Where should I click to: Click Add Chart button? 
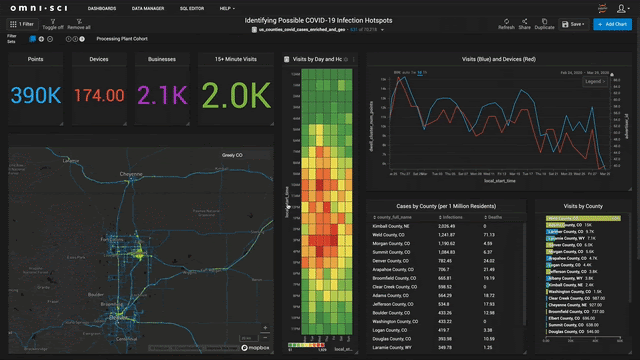pos(612,24)
